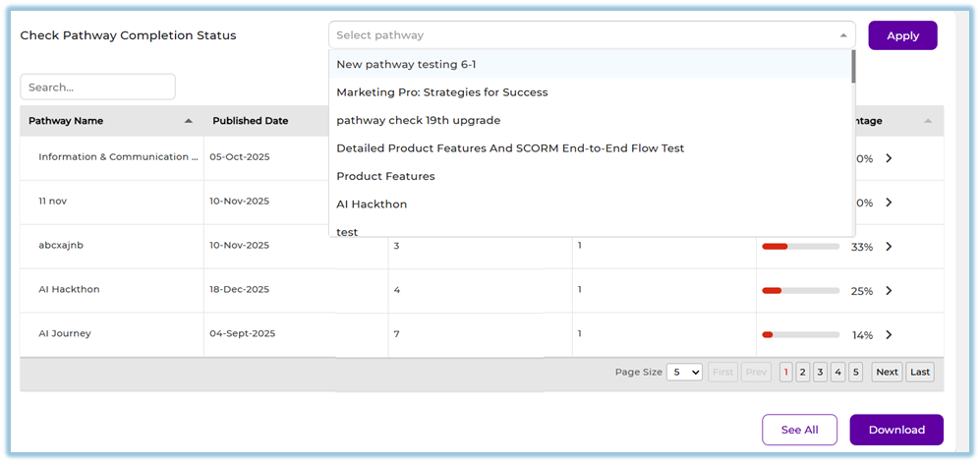Open the Page Size dropdown
Screen dimensions: 980x463
(x=684, y=373)
